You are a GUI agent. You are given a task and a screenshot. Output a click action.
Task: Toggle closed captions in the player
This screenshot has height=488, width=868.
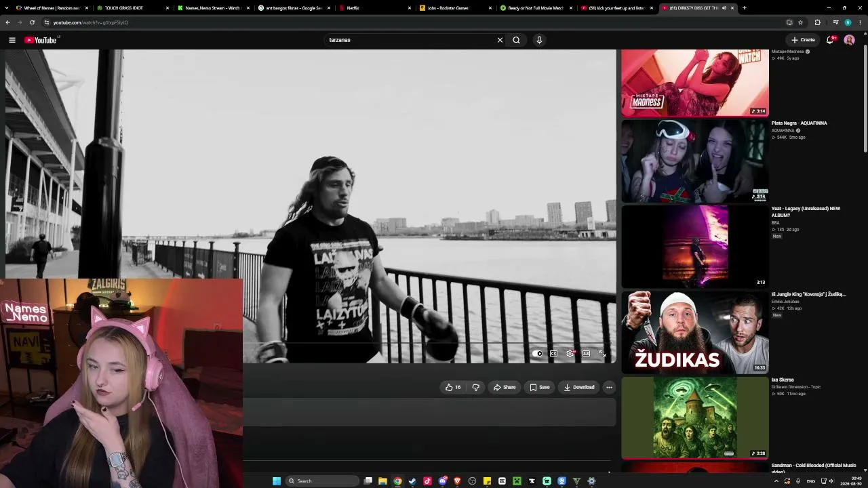(553, 353)
